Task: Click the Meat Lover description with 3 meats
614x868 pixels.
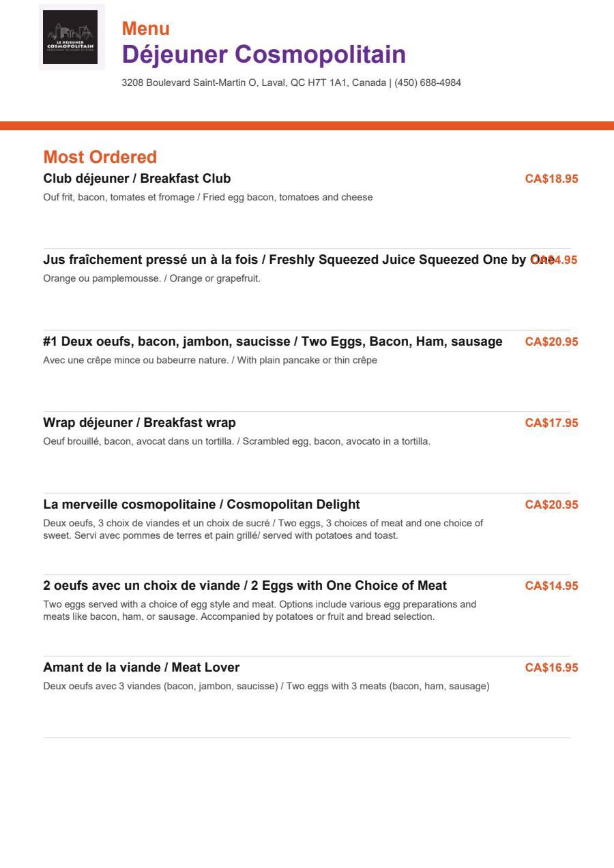Action: (266, 686)
